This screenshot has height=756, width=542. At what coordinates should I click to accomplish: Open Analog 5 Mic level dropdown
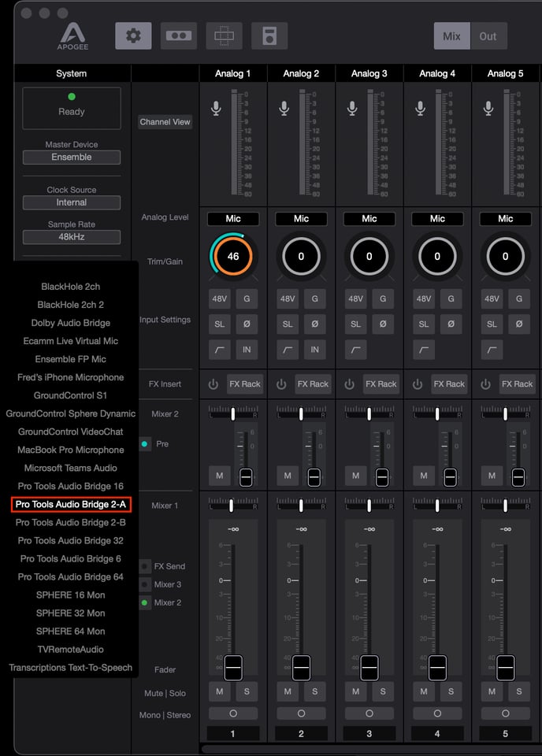click(x=505, y=218)
